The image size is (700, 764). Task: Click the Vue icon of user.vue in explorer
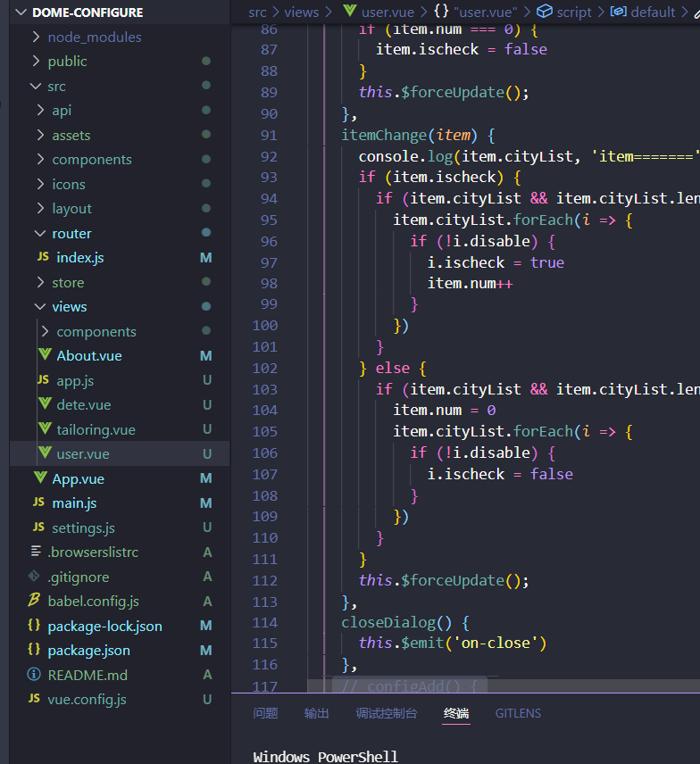click(45, 453)
